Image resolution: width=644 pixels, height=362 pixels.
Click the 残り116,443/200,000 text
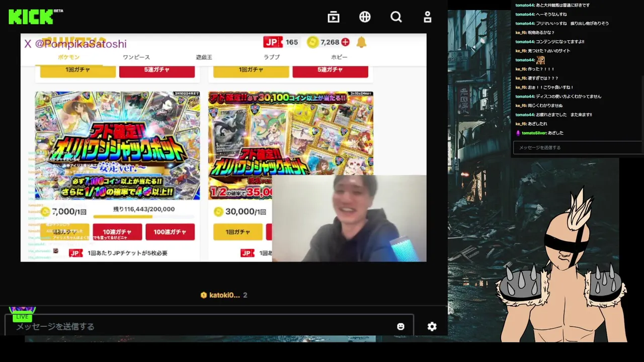click(144, 209)
